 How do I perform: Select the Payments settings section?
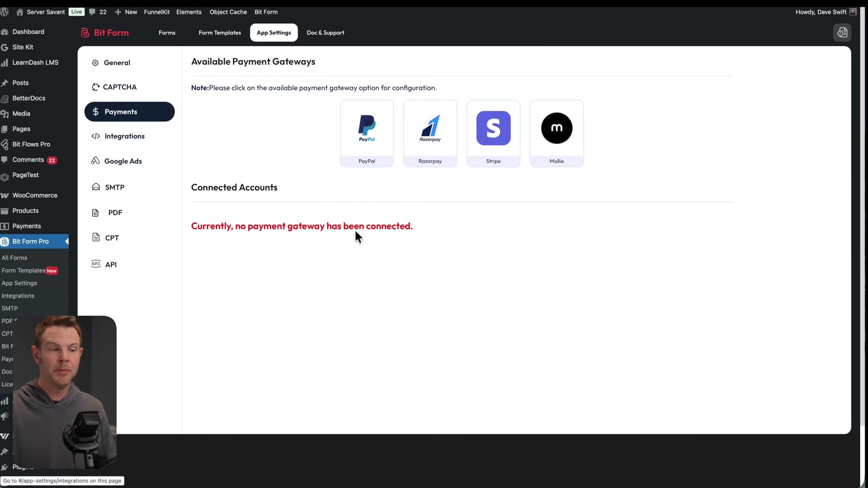[129, 112]
